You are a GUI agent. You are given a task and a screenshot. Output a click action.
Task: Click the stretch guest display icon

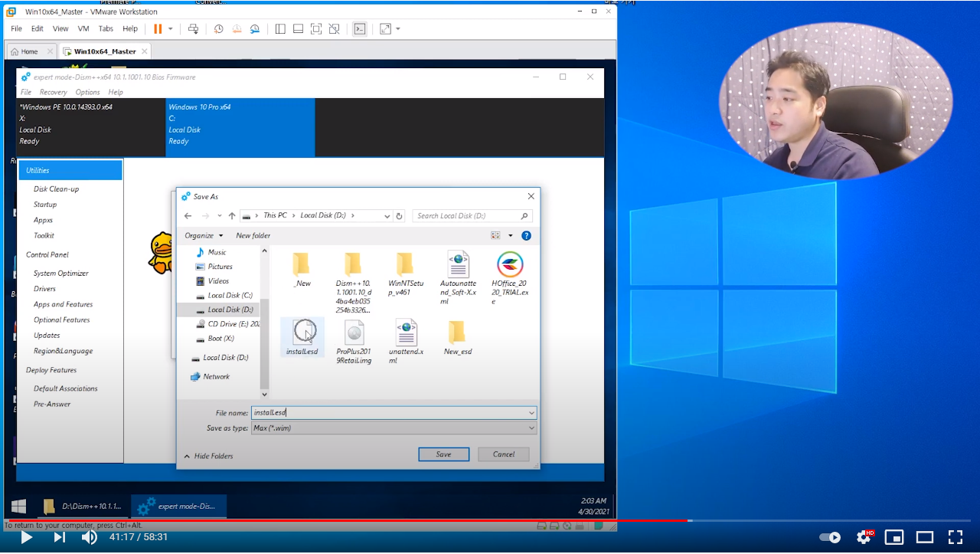[385, 28]
